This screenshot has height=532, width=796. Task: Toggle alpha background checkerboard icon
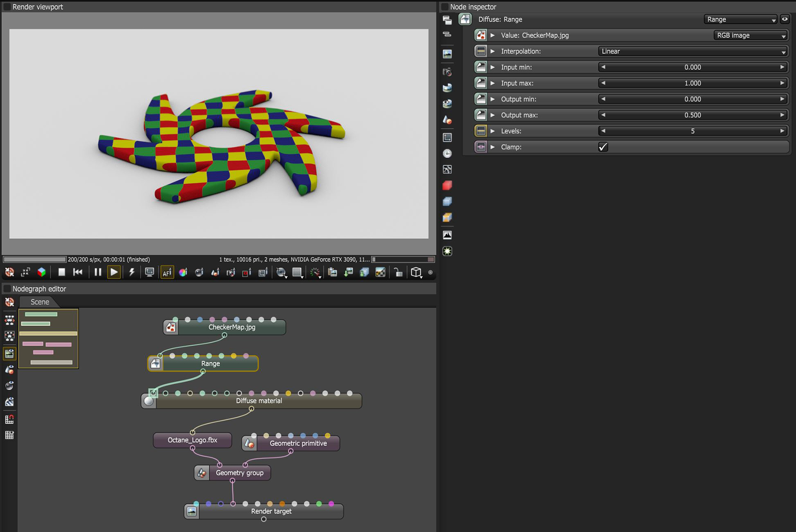click(380, 272)
